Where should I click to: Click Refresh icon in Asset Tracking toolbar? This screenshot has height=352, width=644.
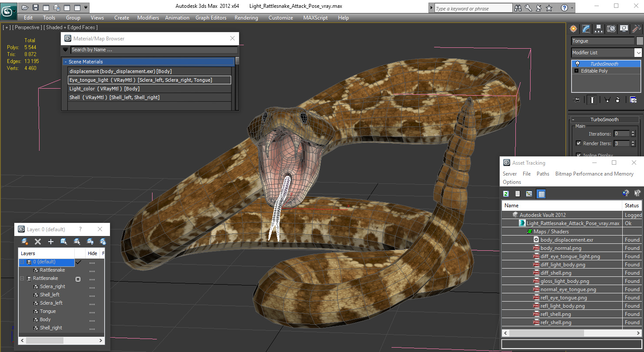(x=506, y=194)
